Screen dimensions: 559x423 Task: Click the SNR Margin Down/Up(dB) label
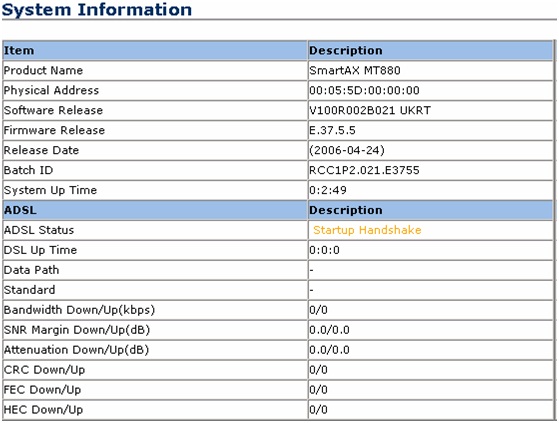point(77,330)
